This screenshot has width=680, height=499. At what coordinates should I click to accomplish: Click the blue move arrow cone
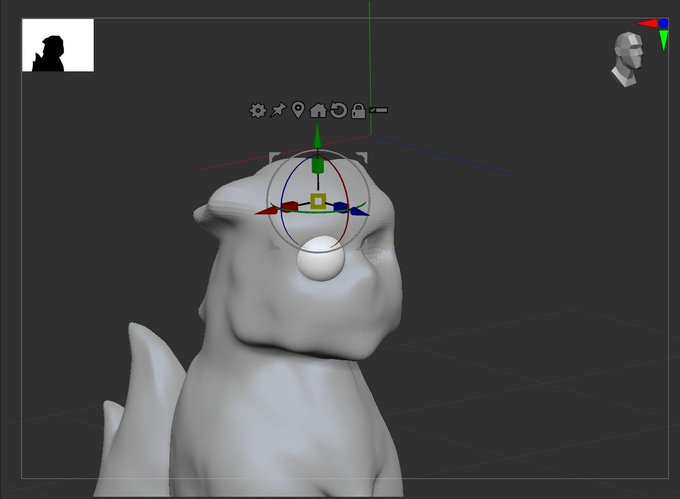tap(359, 212)
